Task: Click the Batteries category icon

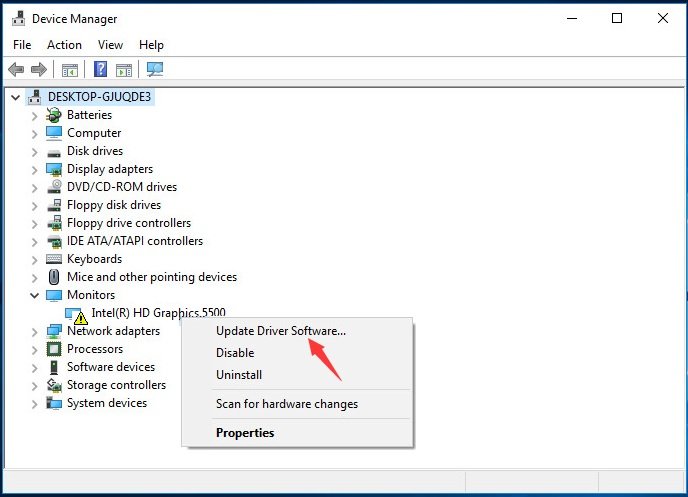Action: [54, 115]
